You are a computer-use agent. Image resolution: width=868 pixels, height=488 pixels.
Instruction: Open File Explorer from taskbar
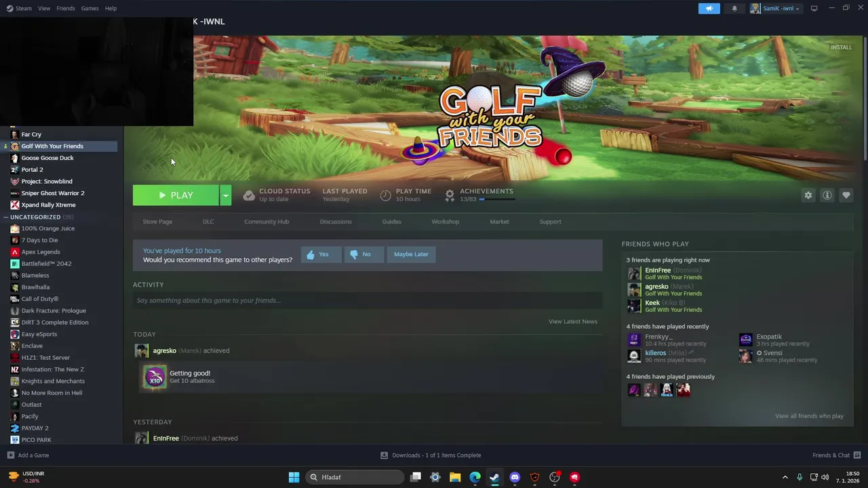455,477
